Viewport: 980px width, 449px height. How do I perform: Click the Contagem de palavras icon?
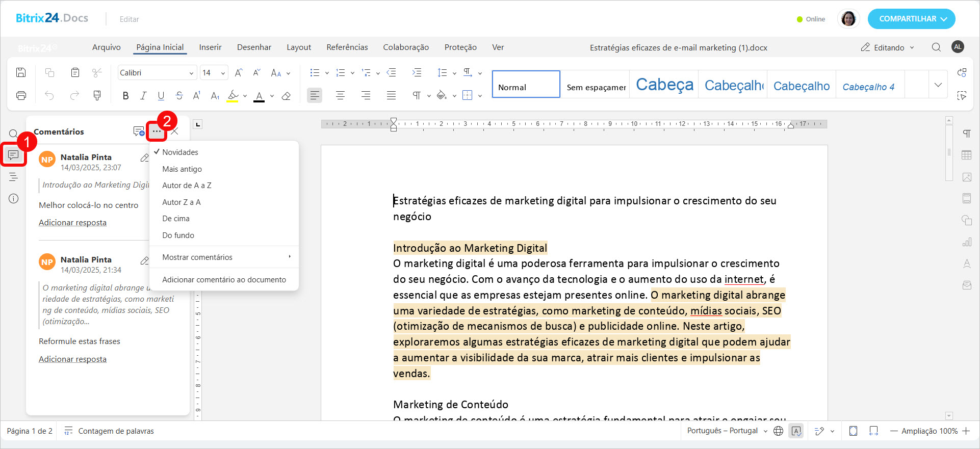(x=68, y=431)
